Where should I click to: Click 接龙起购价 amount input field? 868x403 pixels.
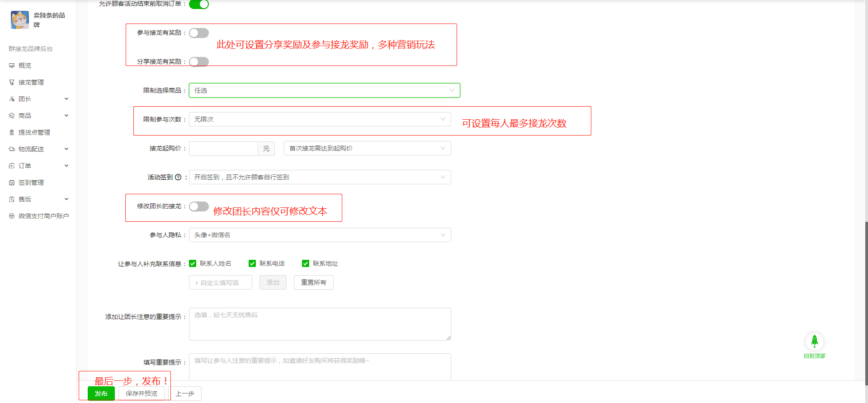223,148
